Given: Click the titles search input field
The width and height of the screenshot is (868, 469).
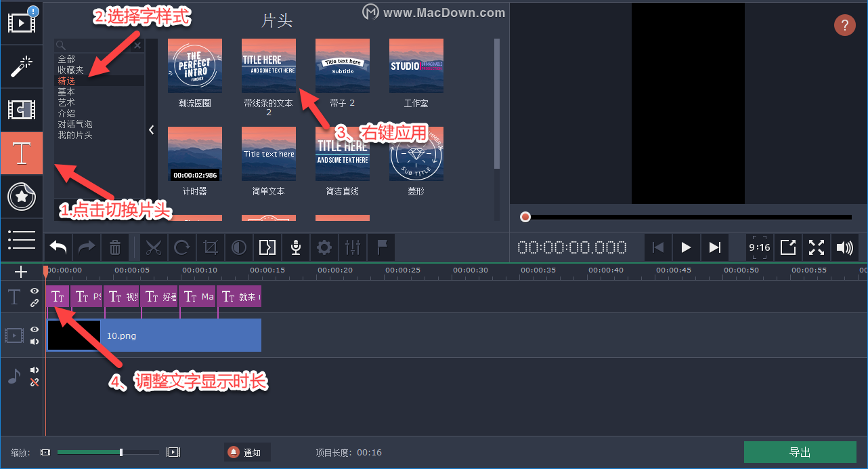Looking at the screenshot, I should (x=99, y=45).
